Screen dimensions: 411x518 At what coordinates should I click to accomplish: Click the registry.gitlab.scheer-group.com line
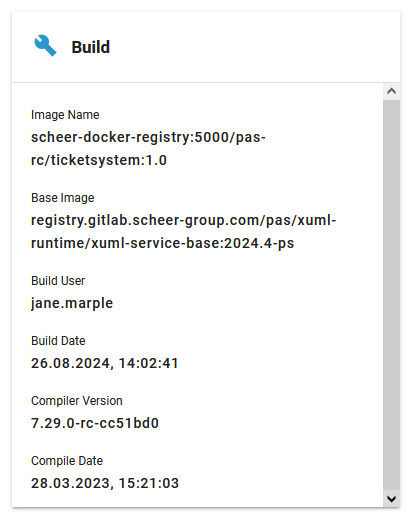click(x=183, y=221)
